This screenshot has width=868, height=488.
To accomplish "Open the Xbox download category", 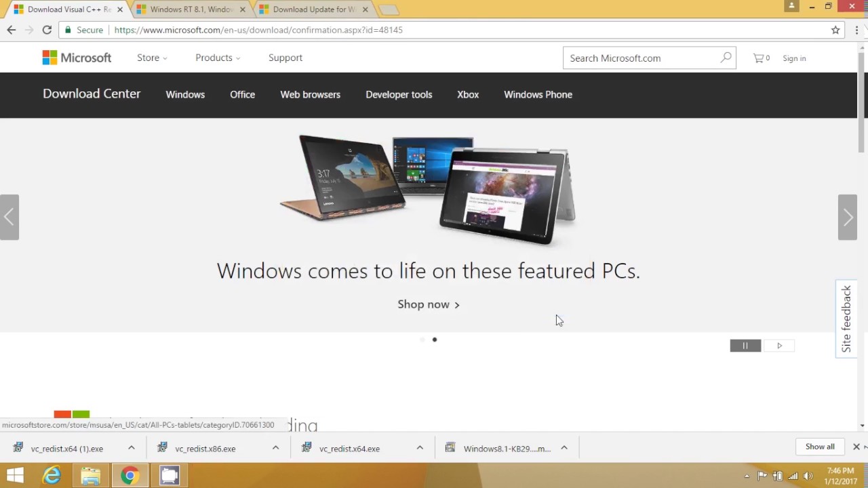I will [468, 94].
